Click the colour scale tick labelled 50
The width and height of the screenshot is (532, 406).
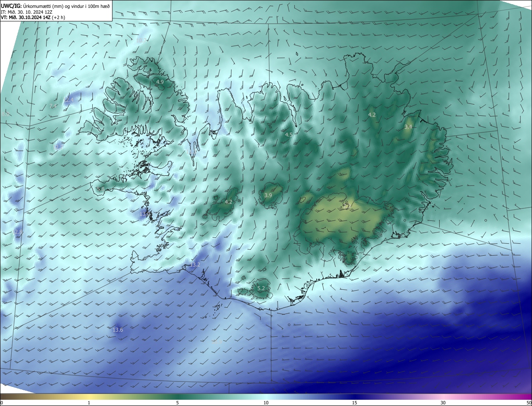(x=529, y=403)
